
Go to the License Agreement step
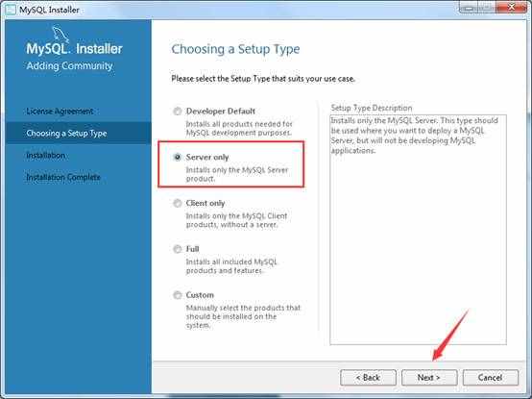[x=60, y=111]
